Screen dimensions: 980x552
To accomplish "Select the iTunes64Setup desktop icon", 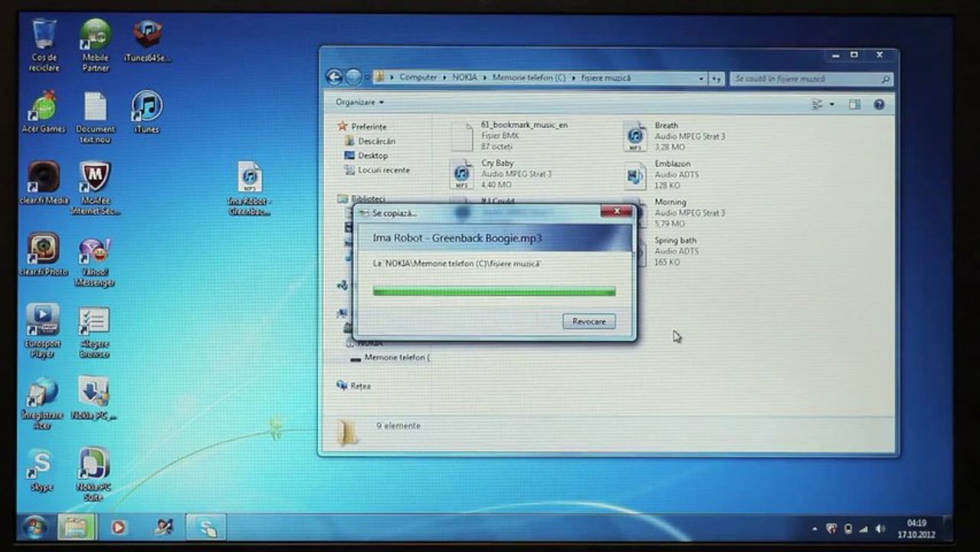I will [147, 41].
